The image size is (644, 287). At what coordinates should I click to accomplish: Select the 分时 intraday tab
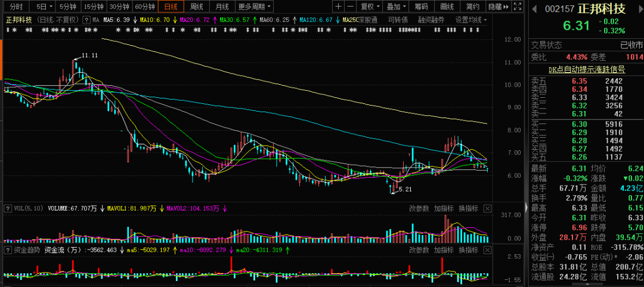[x=16, y=7]
